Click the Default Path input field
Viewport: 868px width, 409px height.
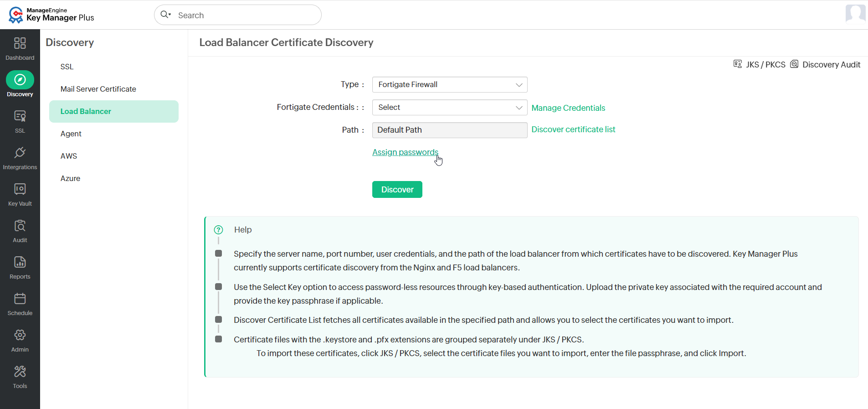450,130
